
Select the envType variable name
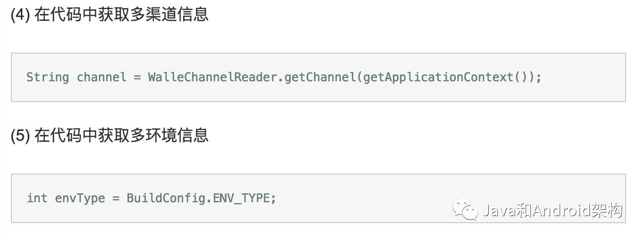click(80, 198)
